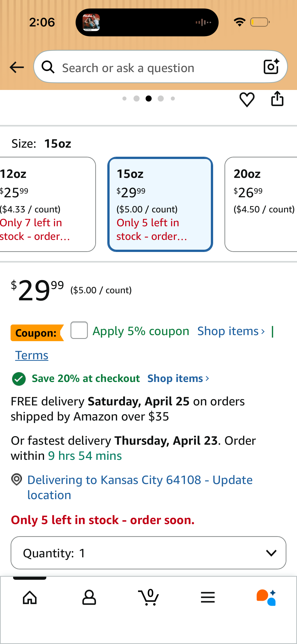297x644 pixels.
Task: Tap the back arrow icon
Action: [x=17, y=67]
